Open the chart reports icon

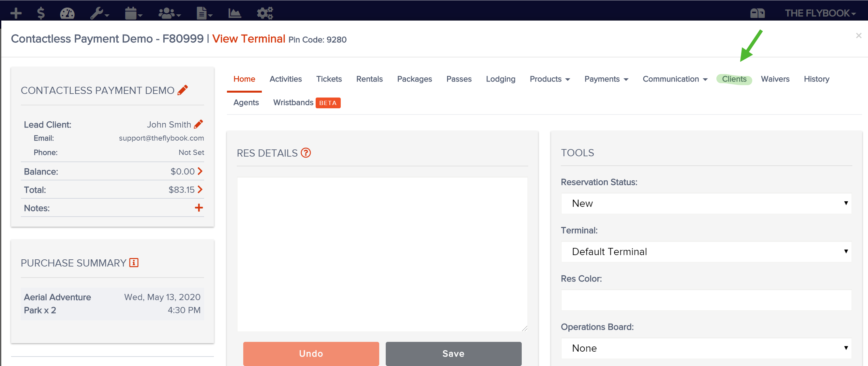click(x=234, y=13)
